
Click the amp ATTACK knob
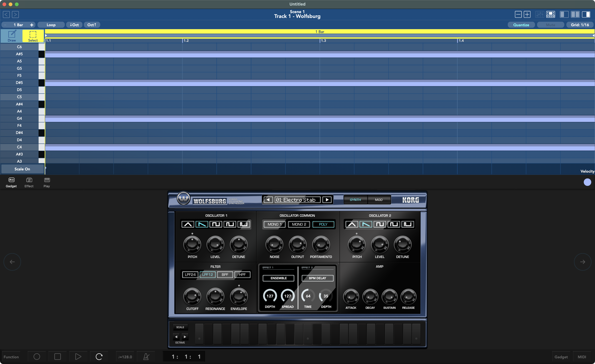(x=351, y=297)
